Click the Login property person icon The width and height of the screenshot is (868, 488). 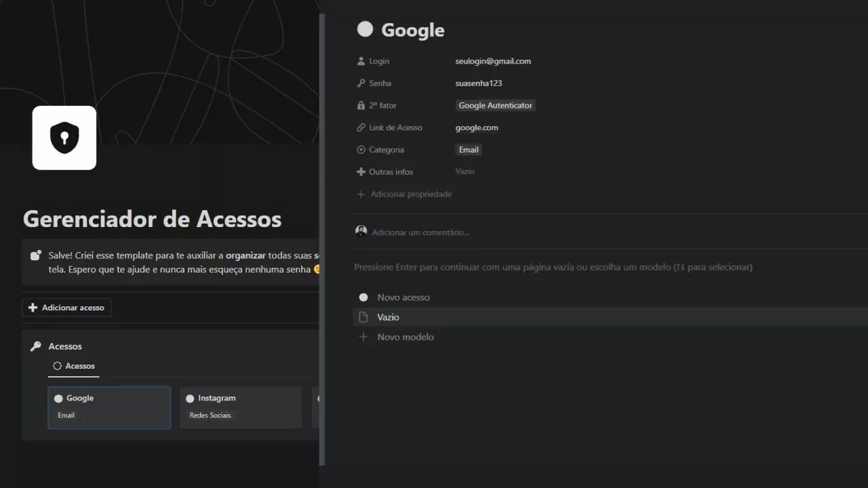(361, 61)
